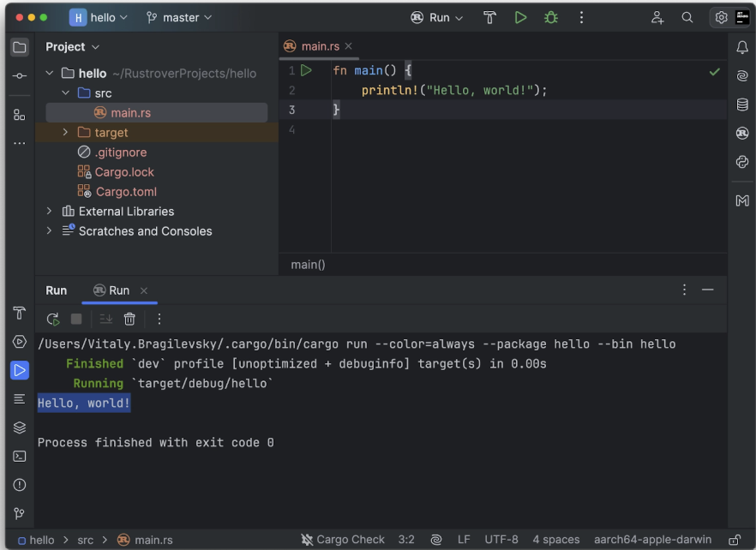This screenshot has height=550, width=756.
Task: Open the Terminal tool window
Action: click(x=19, y=456)
